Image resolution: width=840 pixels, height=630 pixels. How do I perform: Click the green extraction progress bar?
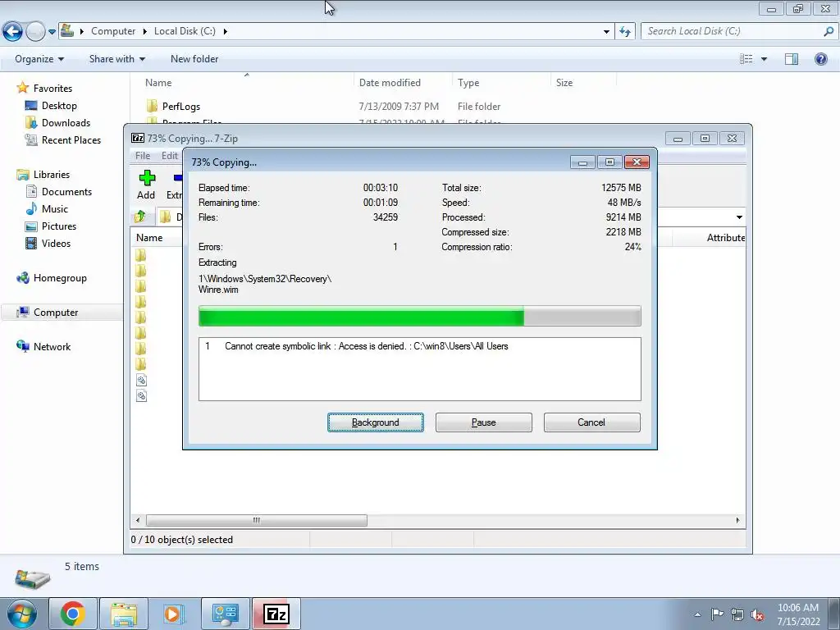click(419, 316)
